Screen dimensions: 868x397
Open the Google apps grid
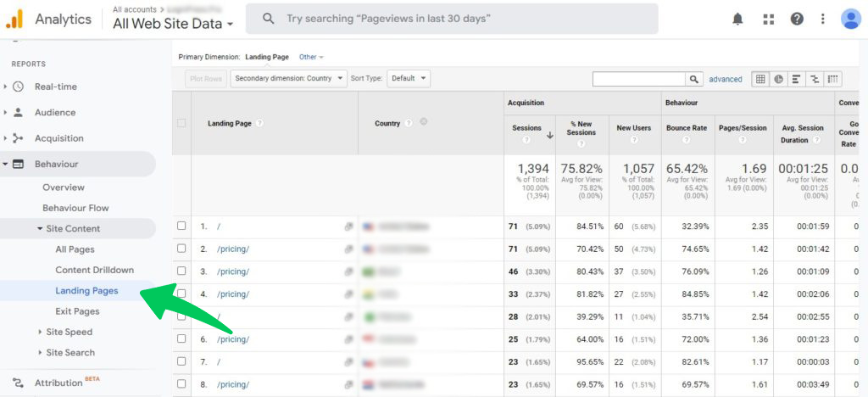pos(769,19)
